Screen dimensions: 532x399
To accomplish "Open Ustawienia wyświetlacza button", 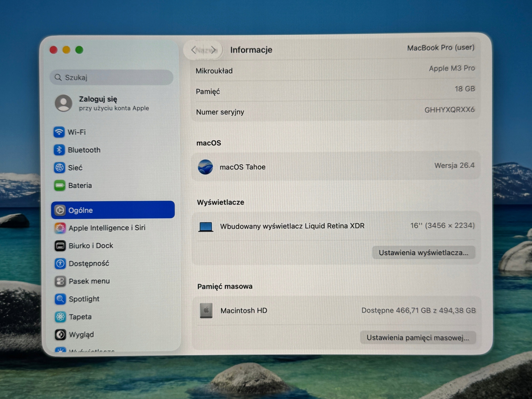I will (424, 252).
